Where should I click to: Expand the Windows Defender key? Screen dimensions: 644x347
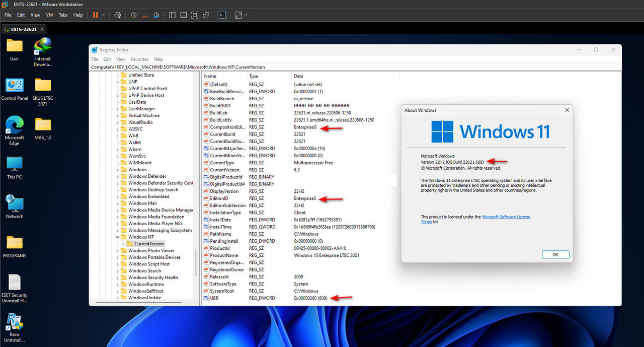tap(118, 176)
